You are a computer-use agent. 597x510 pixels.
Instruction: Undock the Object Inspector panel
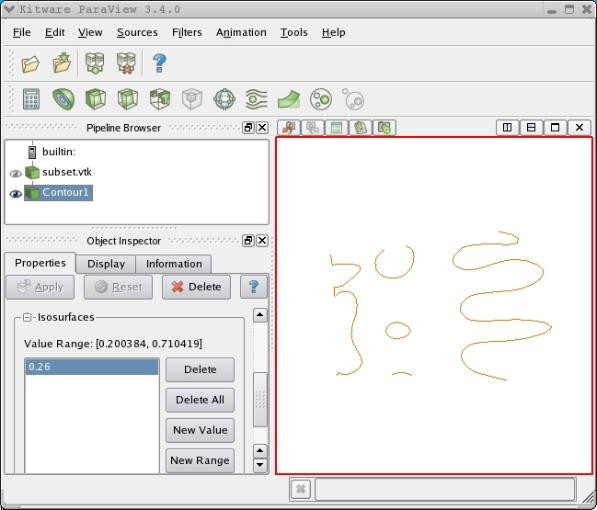pos(248,240)
